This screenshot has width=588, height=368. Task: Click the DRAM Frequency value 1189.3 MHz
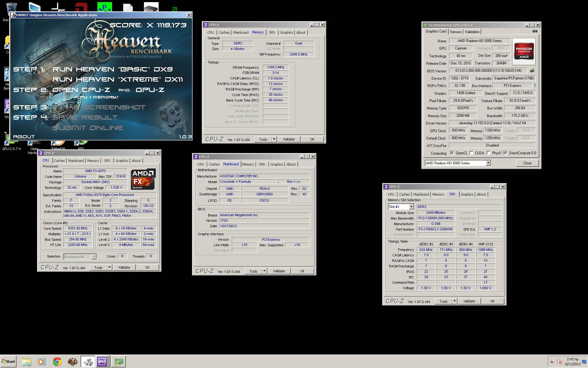(276, 67)
